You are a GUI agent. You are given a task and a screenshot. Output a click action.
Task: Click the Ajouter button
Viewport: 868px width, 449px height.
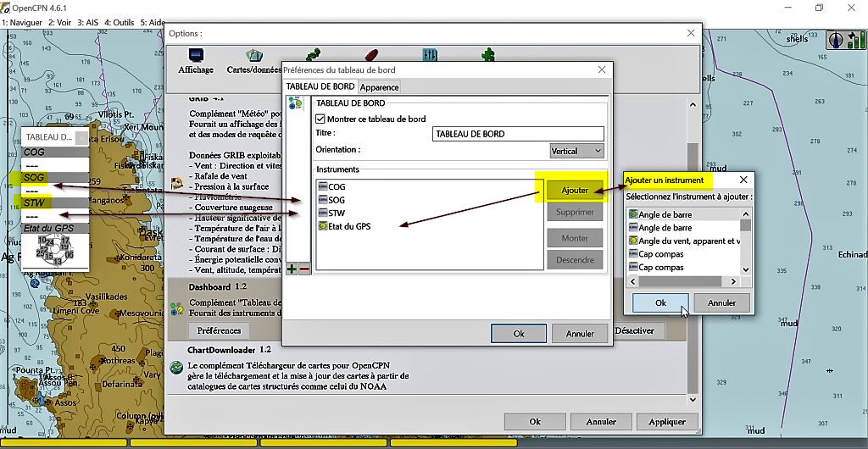[575, 191]
